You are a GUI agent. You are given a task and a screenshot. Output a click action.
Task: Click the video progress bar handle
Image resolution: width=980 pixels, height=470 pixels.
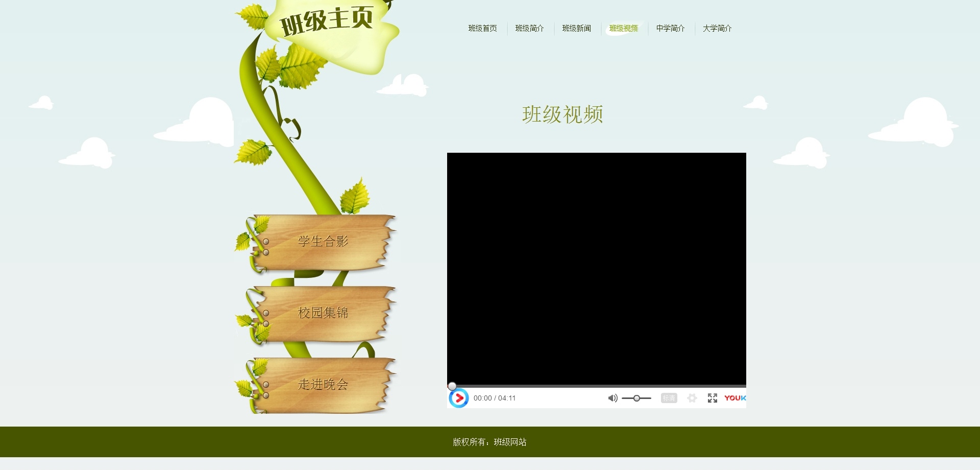pos(452,386)
